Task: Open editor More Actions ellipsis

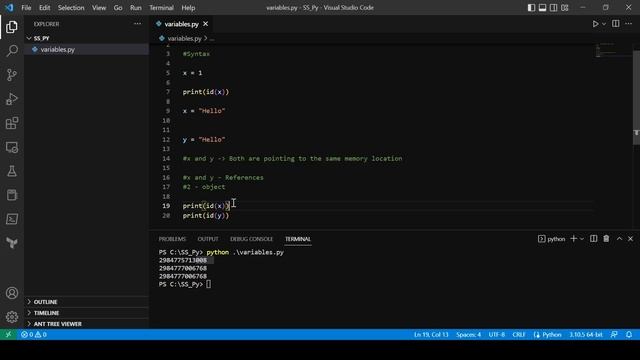Action: point(629,24)
